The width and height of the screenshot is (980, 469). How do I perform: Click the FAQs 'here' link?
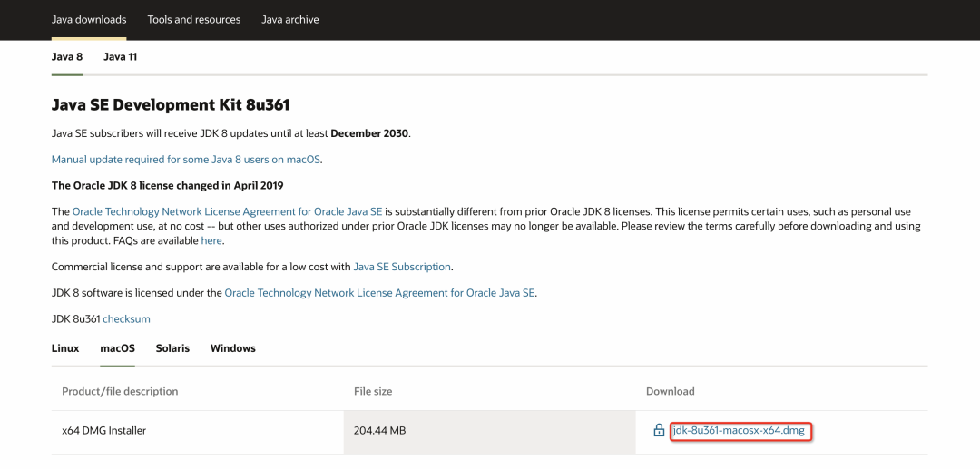pos(211,240)
